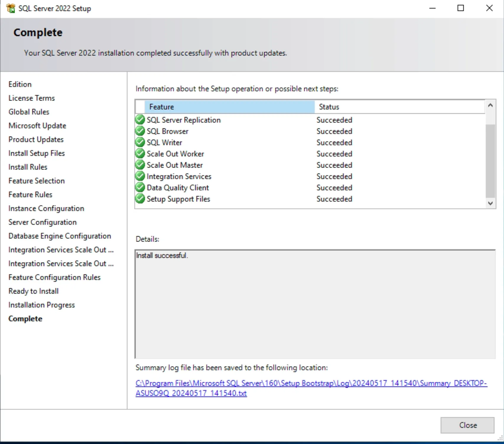Select the SQL Browser feature name
504x444 pixels.
click(168, 131)
